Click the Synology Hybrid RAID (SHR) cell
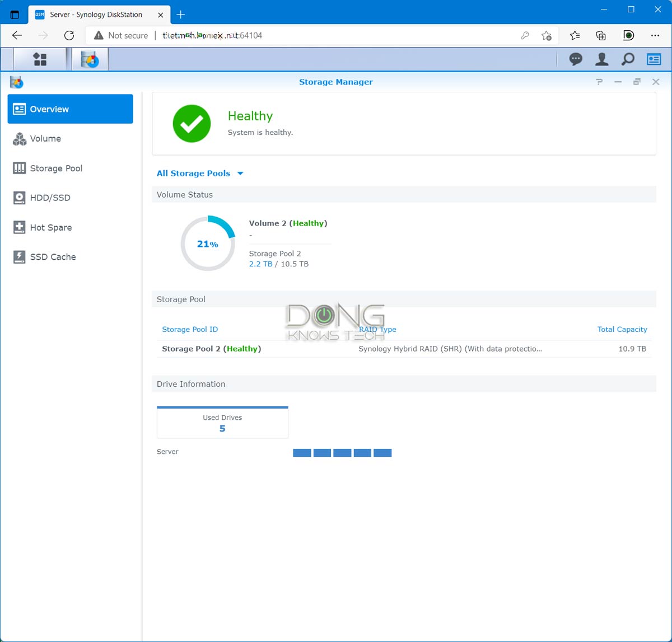Viewport: 672px width, 642px height. click(x=450, y=349)
